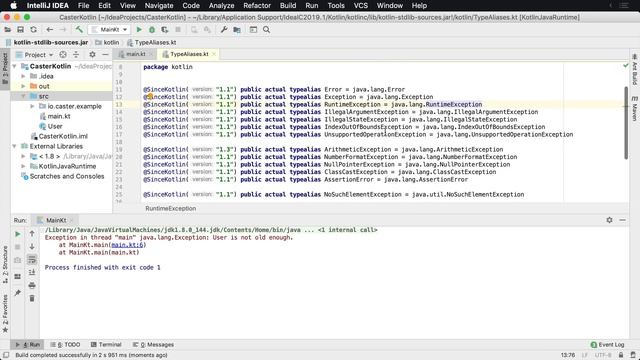The width and height of the screenshot is (640, 360).
Task: Clear console with trash icon
Action: 32,298
